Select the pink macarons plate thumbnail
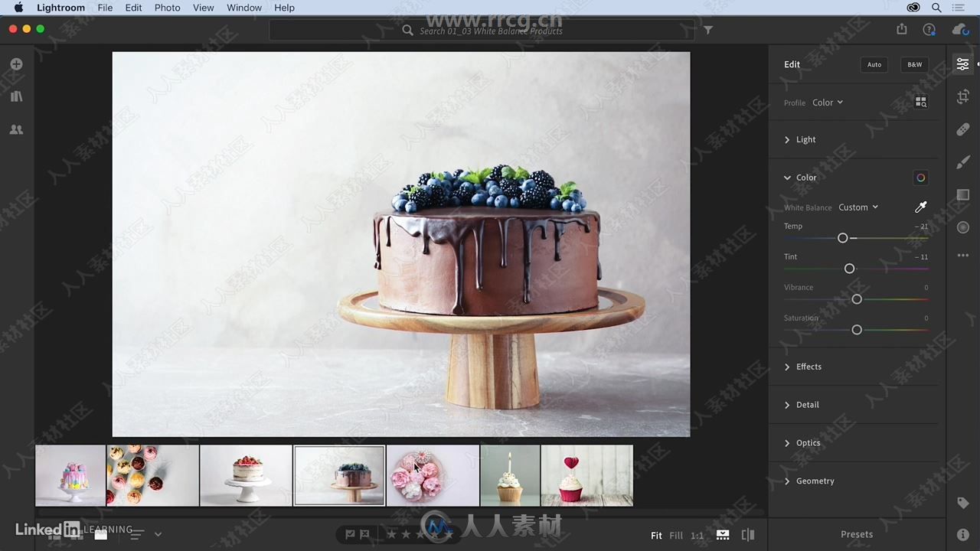This screenshot has width=980, height=551. coord(433,475)
